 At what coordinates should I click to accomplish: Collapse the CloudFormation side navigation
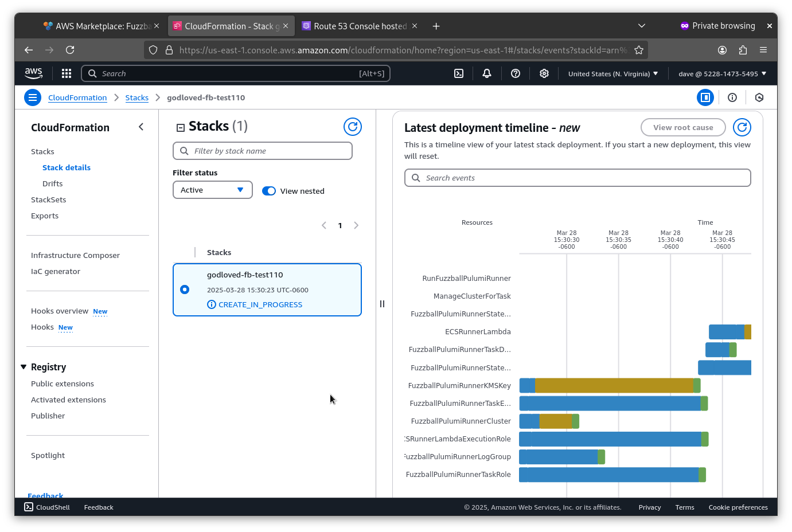141,127
